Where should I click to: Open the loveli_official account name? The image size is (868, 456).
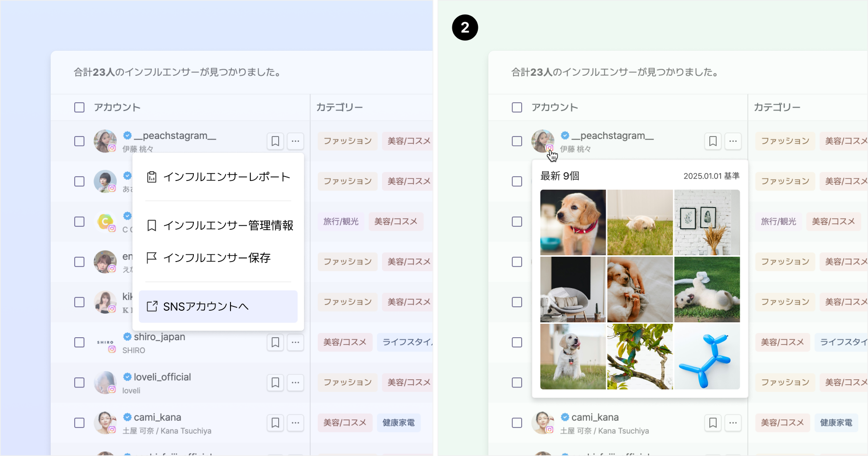[162, 377]
